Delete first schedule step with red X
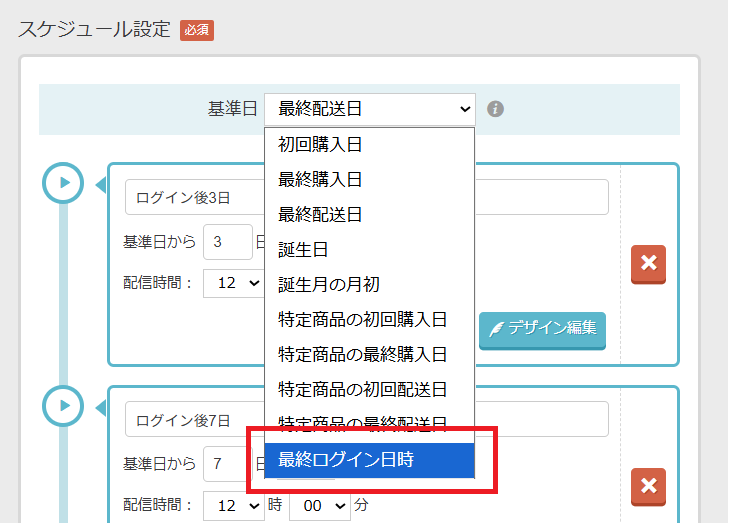The height and width of the screenshot is (523, 730). click(648, 264)
